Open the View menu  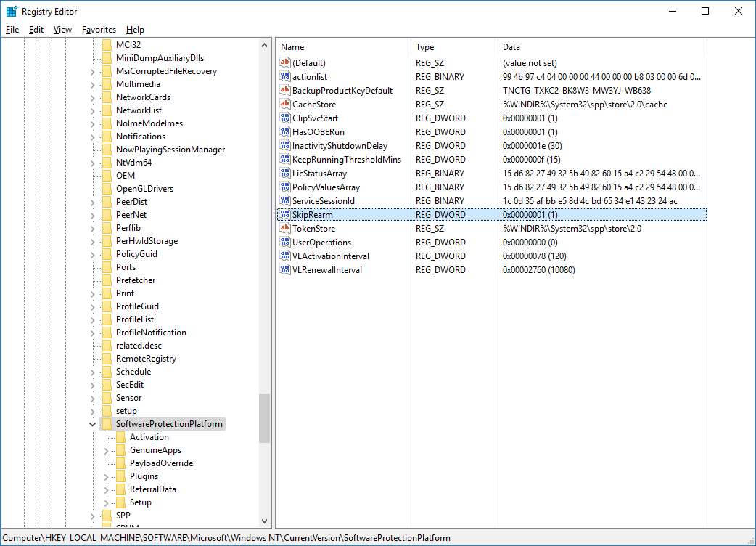click(x=62, y=30)
